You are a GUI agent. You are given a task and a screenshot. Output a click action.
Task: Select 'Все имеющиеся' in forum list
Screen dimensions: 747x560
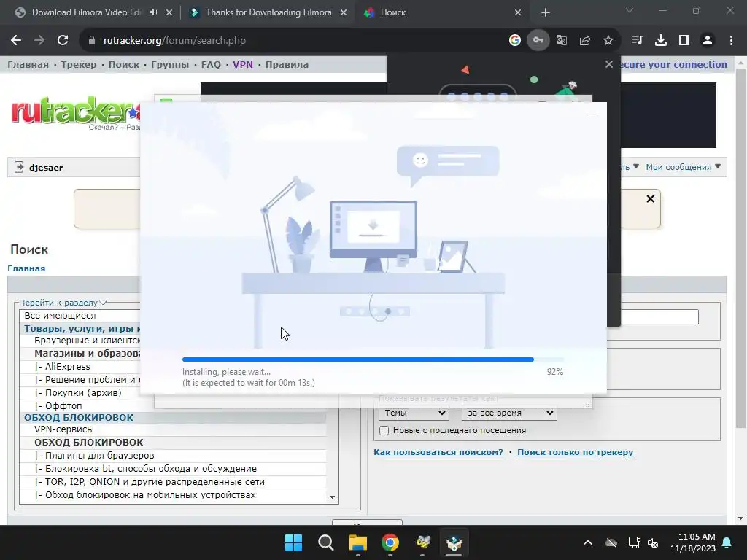[60, 315]
